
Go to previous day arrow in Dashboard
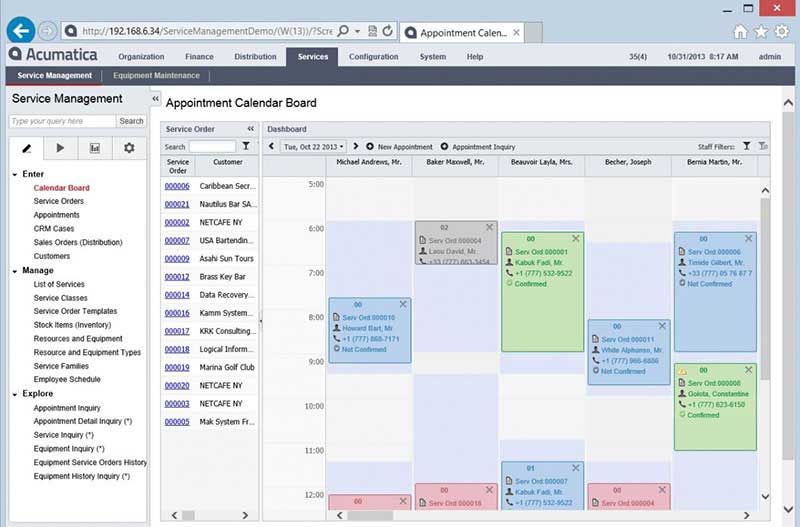tap(271, 146)
